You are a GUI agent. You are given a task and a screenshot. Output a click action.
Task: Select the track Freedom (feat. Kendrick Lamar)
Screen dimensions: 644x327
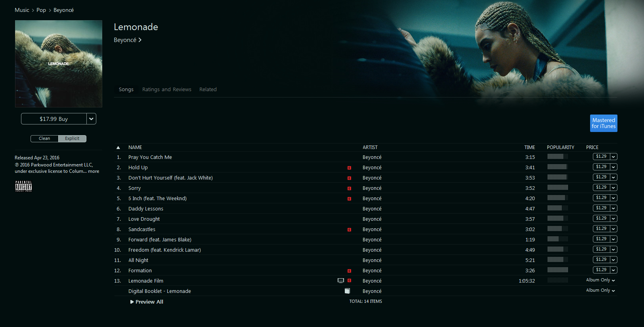164,250
